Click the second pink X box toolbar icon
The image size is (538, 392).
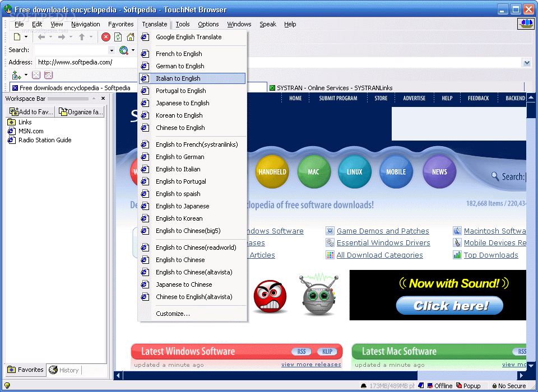tap(48, 75)
